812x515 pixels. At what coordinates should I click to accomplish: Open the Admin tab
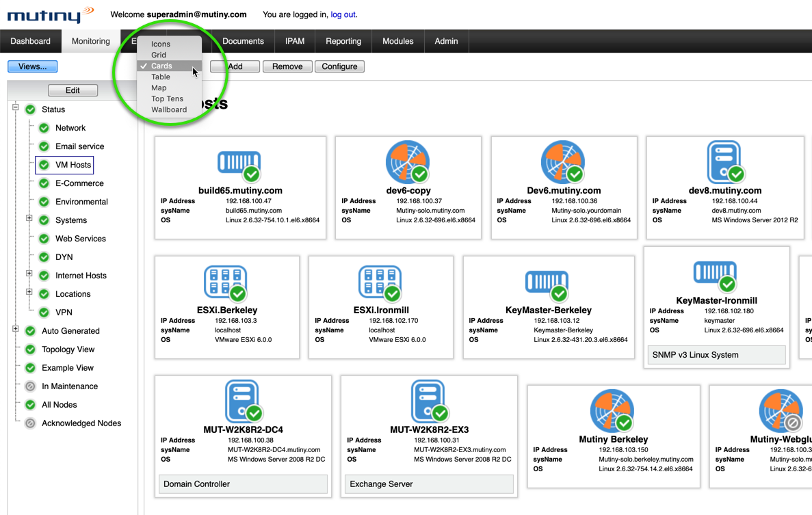tap(446, 41)
